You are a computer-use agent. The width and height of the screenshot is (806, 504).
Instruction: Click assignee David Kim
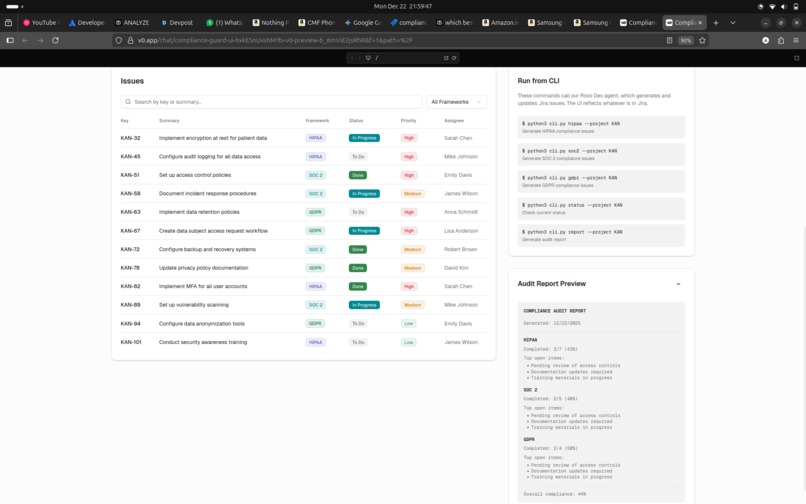(456, 267)
